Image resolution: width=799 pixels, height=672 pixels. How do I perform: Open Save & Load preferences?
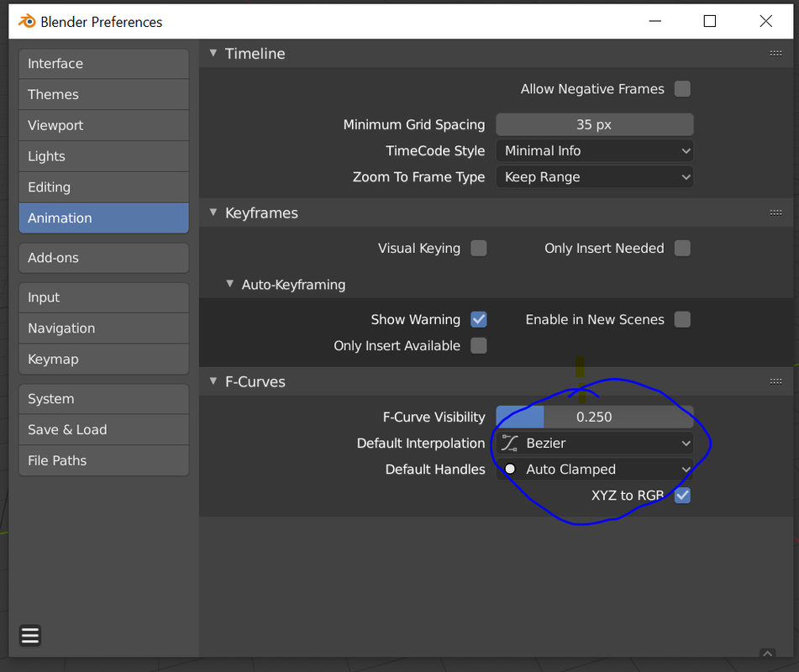(104, 430)
